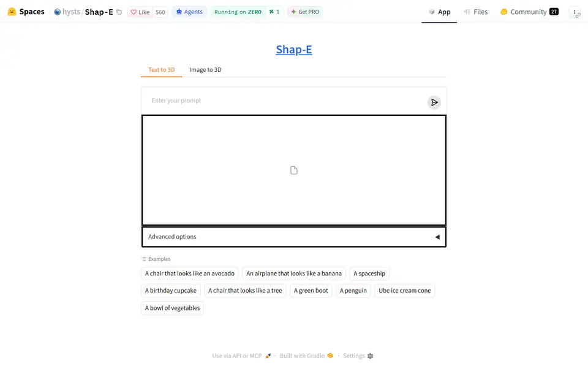The width and height of the screenshot is (588, 368).
Task: Choose the A birthday cupcake example
Action: (x=171, y=290)
